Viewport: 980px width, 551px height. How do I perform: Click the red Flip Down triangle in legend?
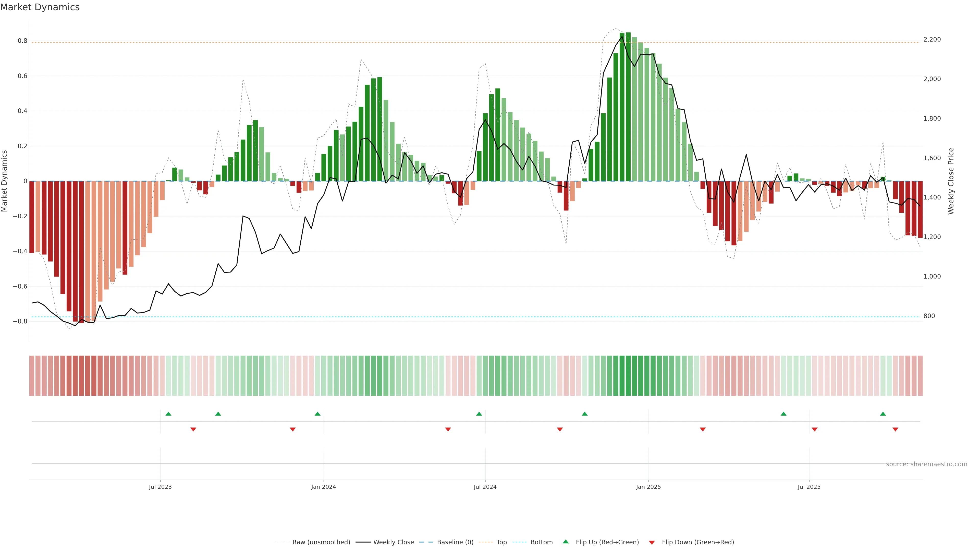652,542
